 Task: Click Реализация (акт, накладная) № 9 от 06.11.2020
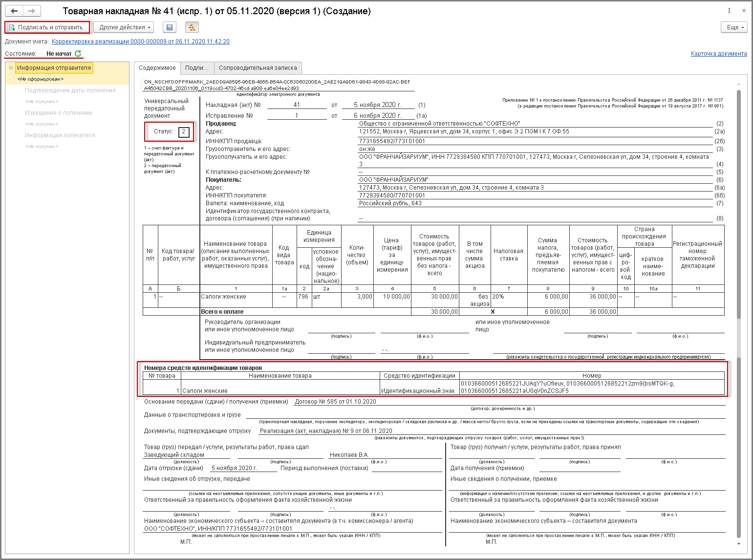326,431
